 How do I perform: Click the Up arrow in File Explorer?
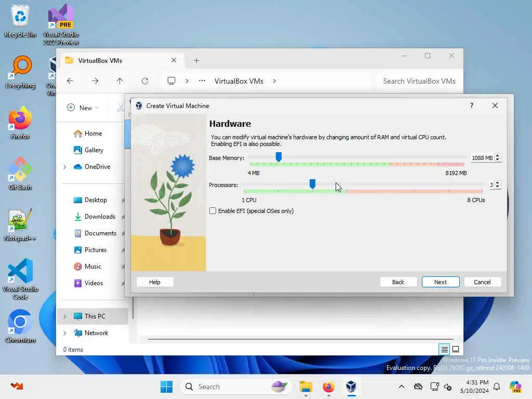coord(120,81)
